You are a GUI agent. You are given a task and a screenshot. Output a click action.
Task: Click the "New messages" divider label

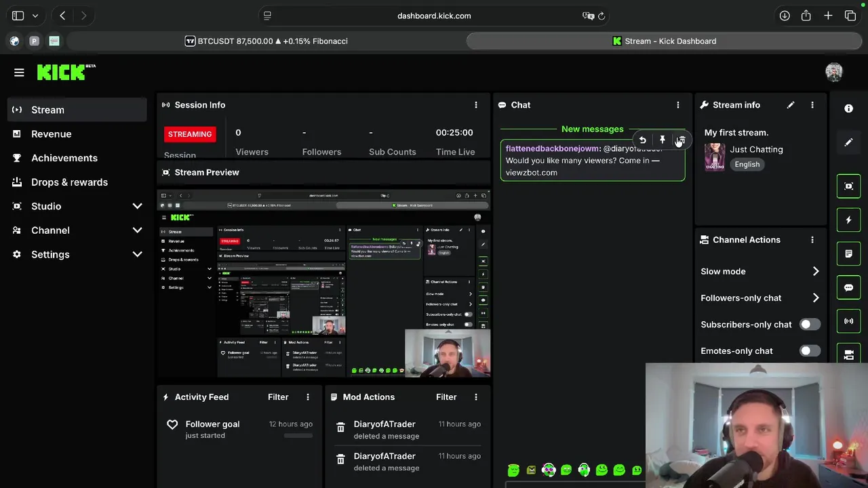click(x=592, y=129)
